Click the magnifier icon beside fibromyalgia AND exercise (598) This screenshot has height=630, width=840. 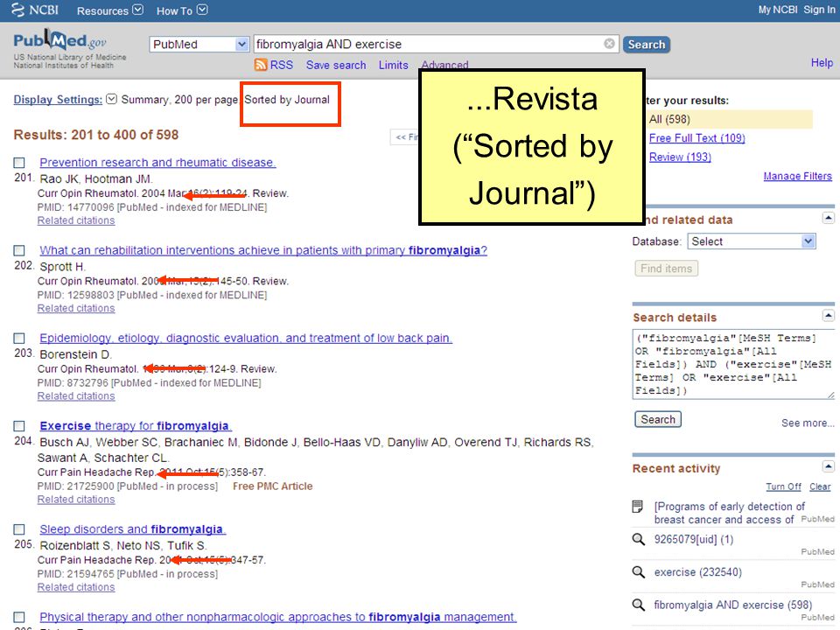click(638, 605)
